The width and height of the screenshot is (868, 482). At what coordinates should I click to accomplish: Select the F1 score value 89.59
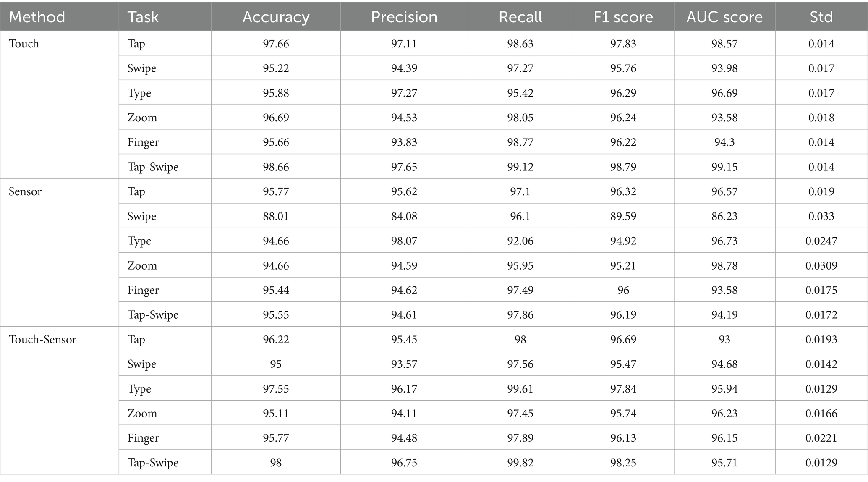623,216
